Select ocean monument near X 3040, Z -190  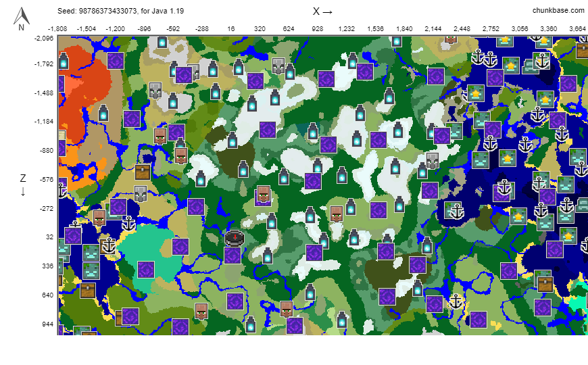coord(518,216)
